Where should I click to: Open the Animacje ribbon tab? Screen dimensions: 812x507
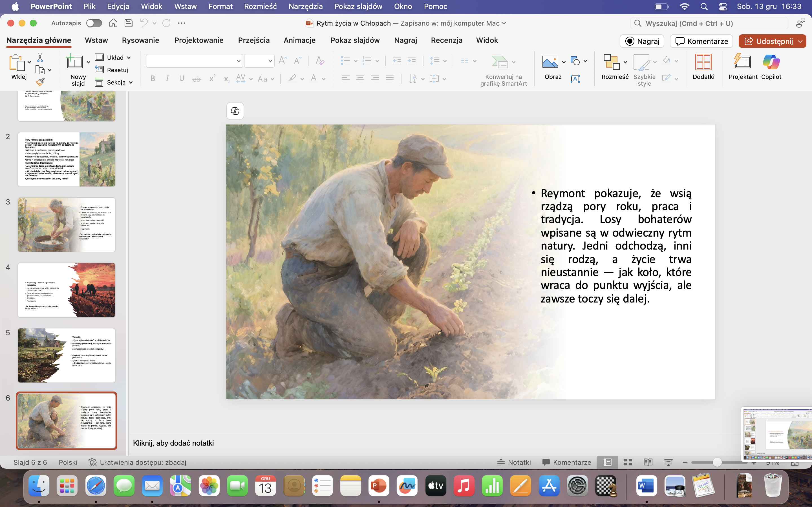[299, 40]
